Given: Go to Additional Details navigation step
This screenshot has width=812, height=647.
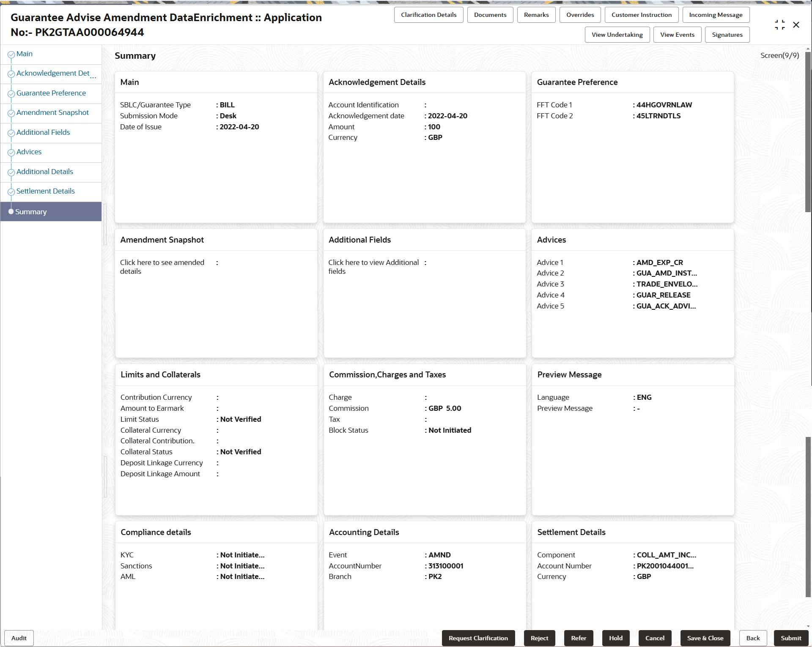Looking at the screenshot, I should tap(44, 172).
